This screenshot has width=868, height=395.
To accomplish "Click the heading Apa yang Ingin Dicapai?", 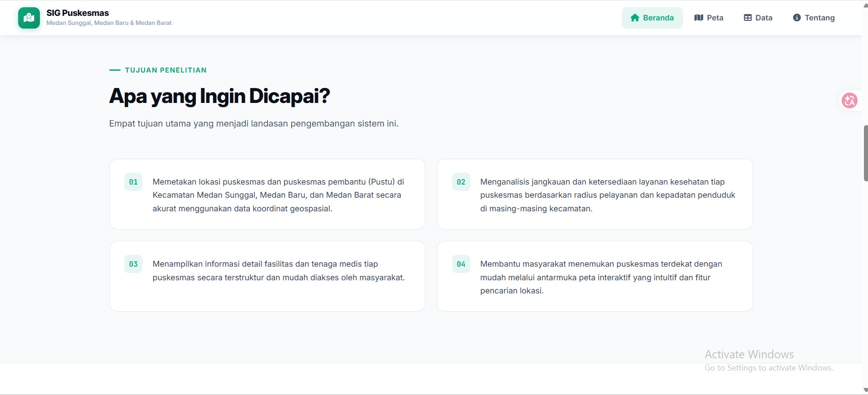I will [219, 96].
